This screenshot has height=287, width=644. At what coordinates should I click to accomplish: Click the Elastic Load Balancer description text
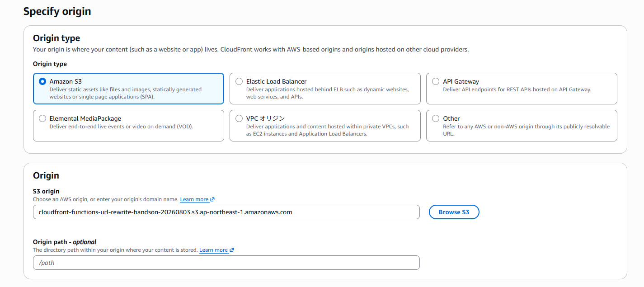coord(328,93)
